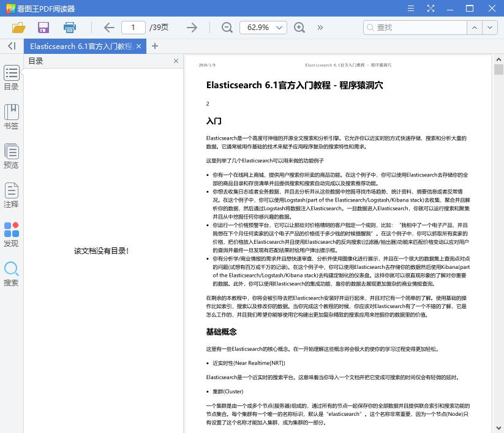Viewport: 504px width, 433px height.
Task: Open the 发现 discover sidebar
Action: coord(11,235)
